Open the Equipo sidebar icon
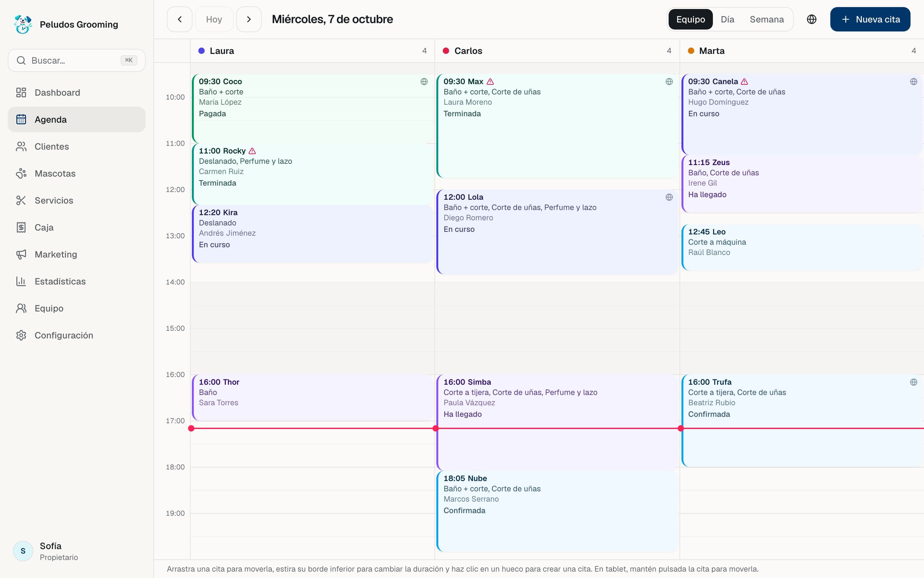Image resolution: width=924 pixels, height=578 pixels. pyautogui.click(x=21, y=308)
